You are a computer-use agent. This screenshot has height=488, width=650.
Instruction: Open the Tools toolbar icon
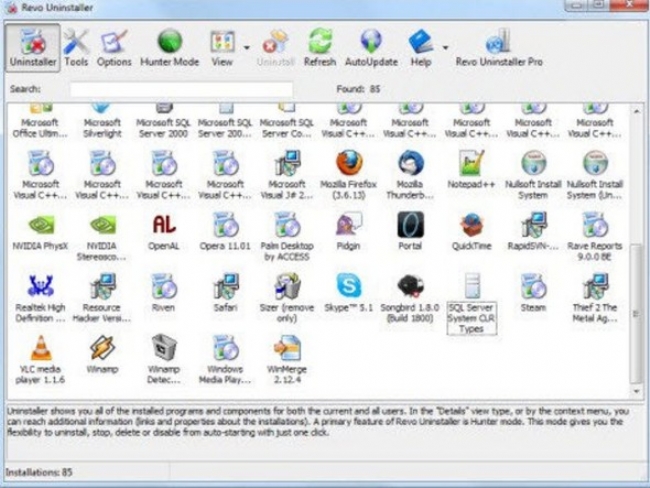pos(77,47)
